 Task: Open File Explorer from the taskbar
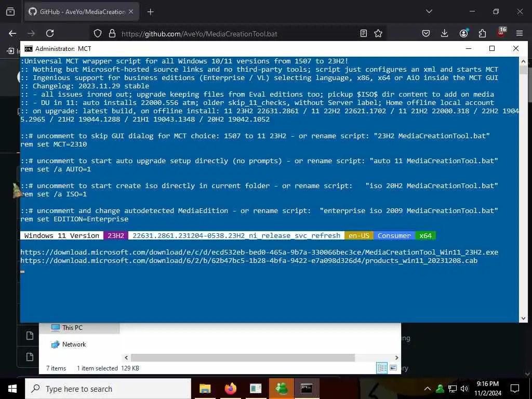(x=205, y=389)
